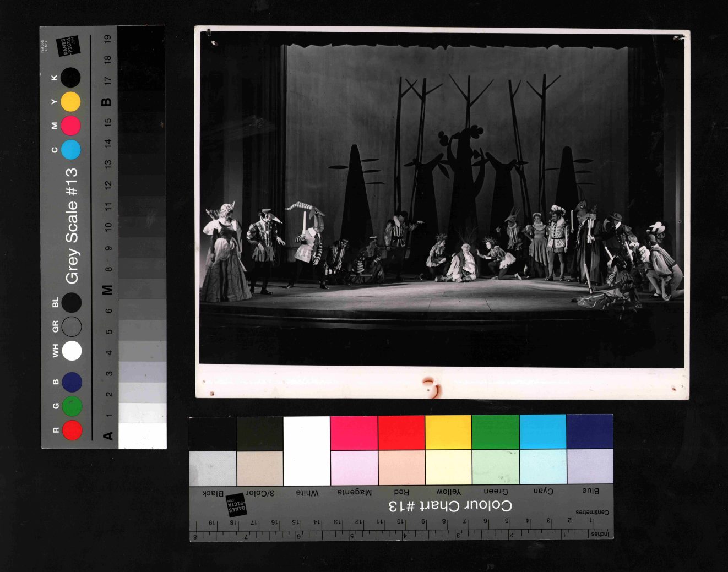Click the white WH circle on grey scale card

coord(72,351)
